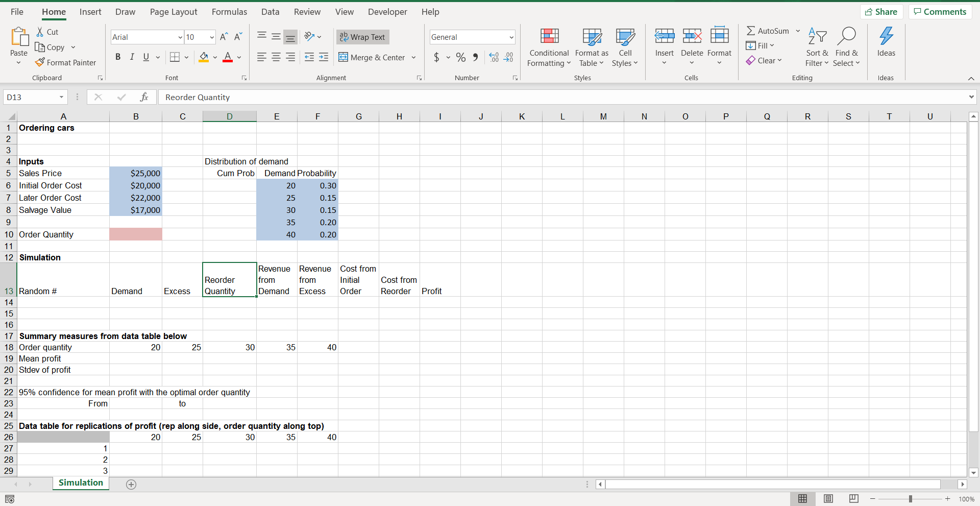This screenshot has width=980, height=506.
Task: Open the General number format dropdown
Action: point(511,37)
